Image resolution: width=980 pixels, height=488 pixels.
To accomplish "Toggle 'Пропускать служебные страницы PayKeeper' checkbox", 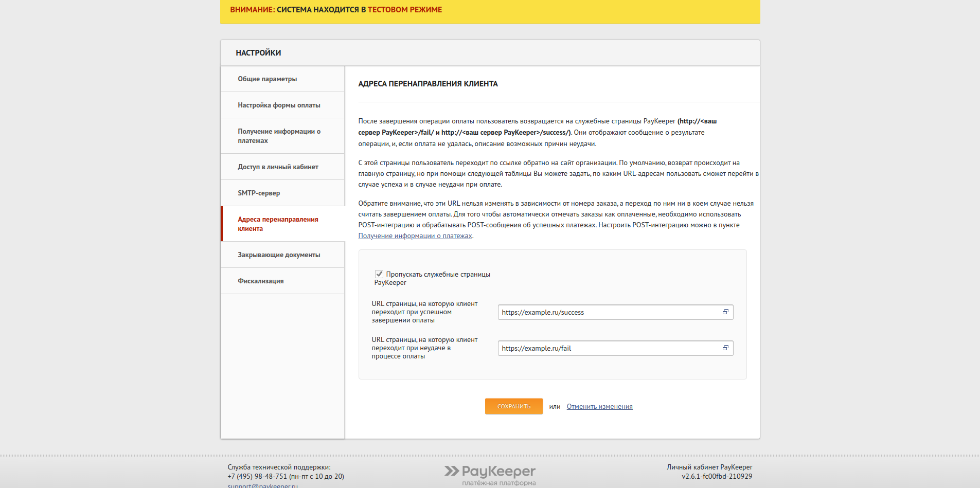I will click(x=379, y=274).
